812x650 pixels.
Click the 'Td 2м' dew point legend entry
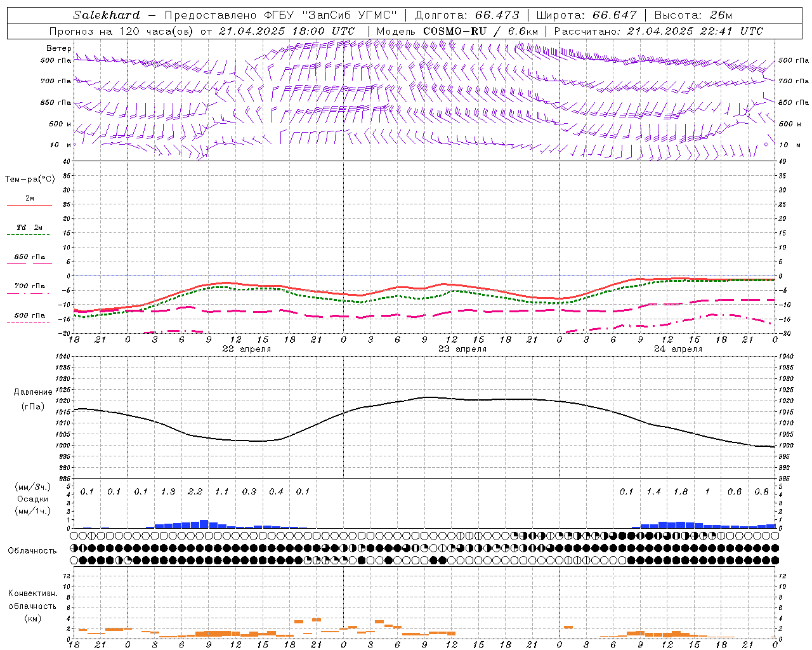point(30,227)
